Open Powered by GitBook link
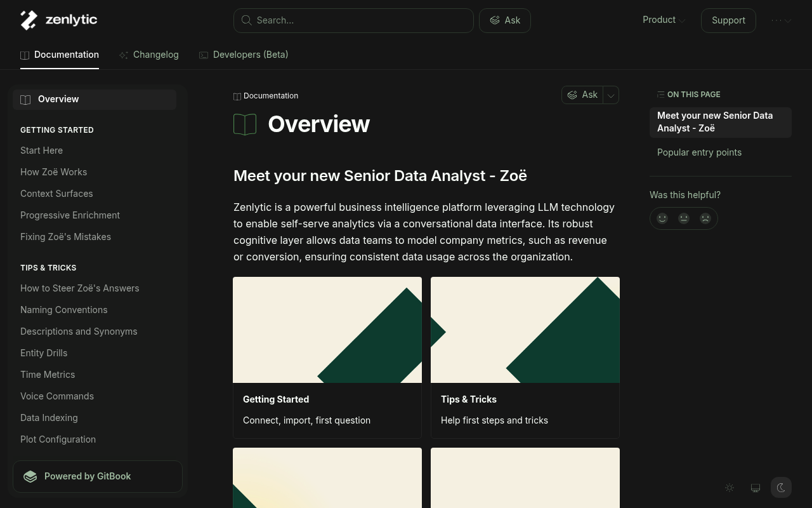 click(98, 477)
